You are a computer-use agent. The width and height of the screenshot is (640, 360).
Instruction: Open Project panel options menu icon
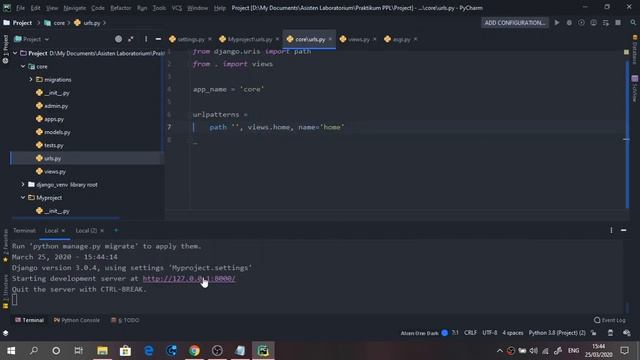coord(146,39)
